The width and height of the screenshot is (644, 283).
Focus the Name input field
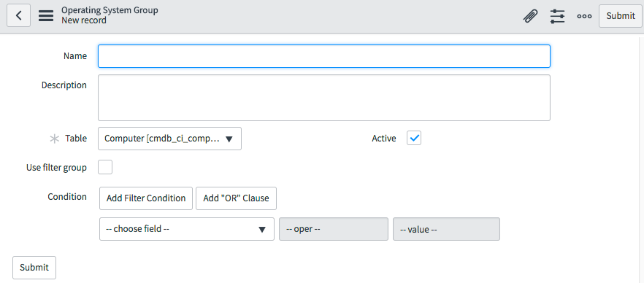point(324,56)
